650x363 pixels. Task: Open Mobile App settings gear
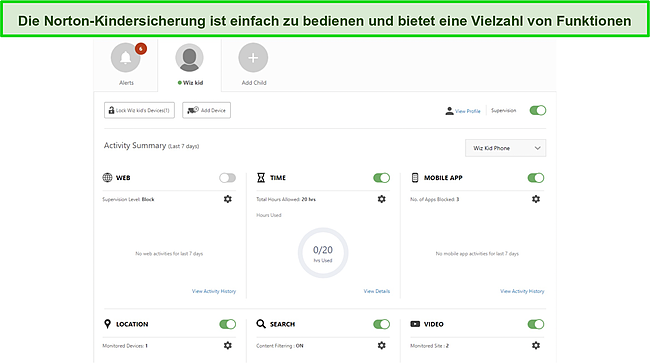[x=536, y=199]
